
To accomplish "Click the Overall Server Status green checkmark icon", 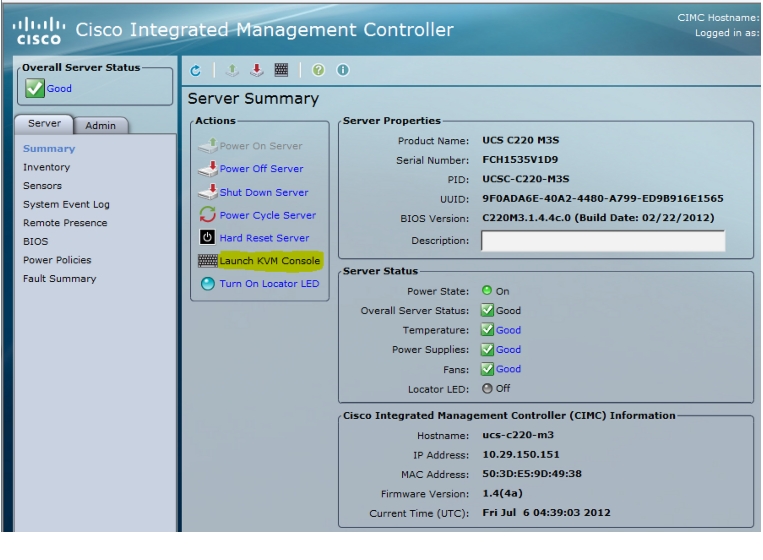I will 35,88.
